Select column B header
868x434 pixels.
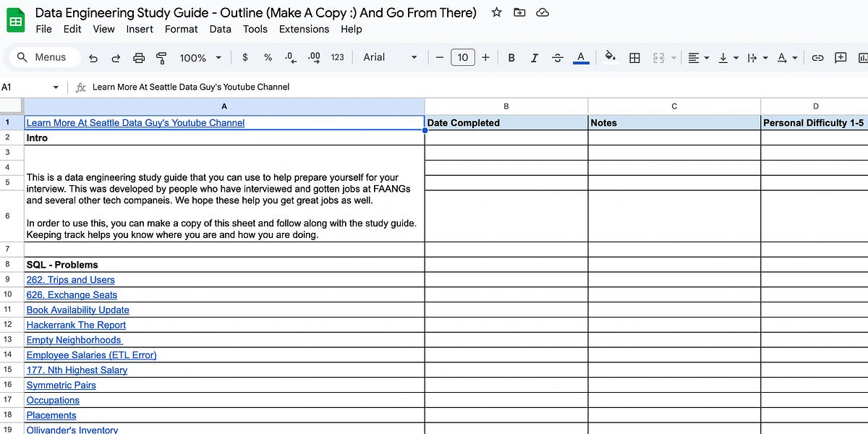click(x=506, y=106)
